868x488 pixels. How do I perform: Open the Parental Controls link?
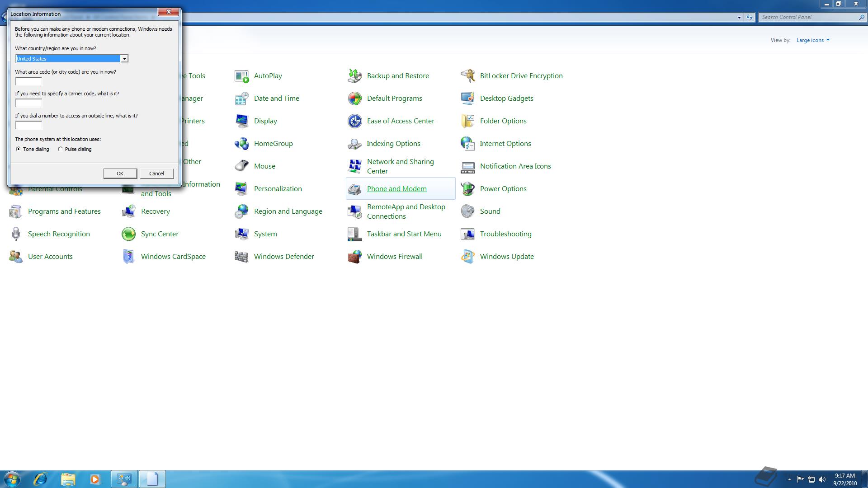tap(55, 189)
